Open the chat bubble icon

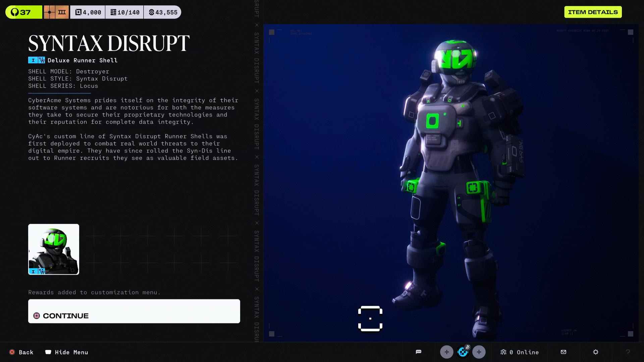[x=419, y=352]
